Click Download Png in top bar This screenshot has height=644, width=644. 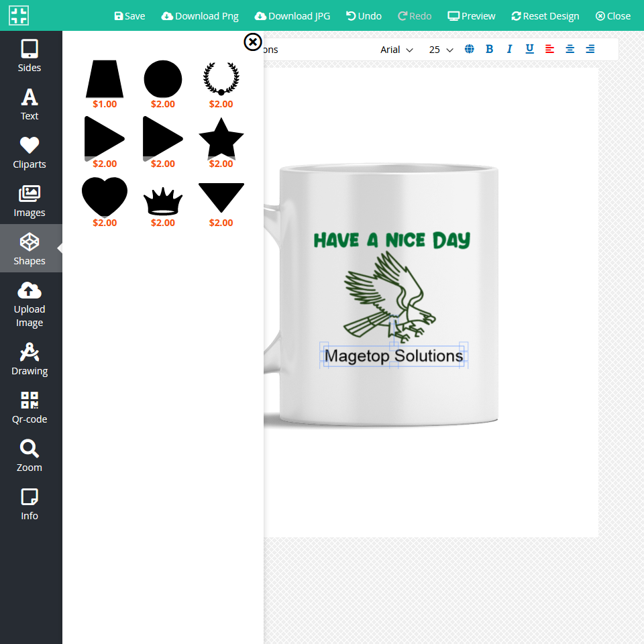[x=200, y=15]
